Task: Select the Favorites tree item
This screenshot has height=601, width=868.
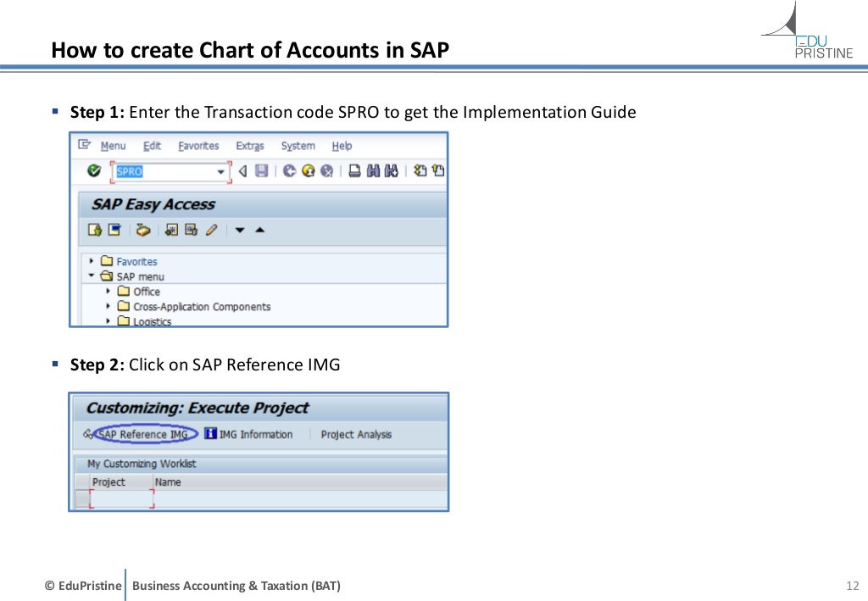Action: pyautogui.click(x=136, y=261)
